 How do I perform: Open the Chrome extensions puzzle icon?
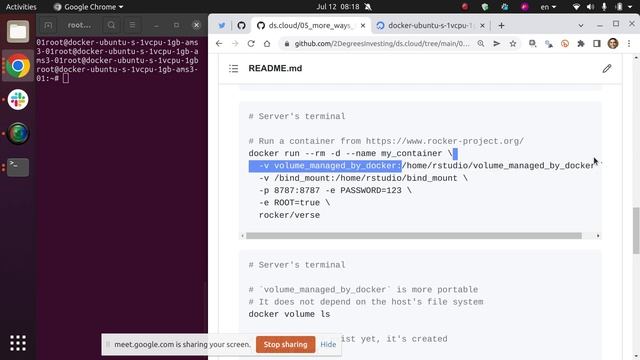pos(581,44)
